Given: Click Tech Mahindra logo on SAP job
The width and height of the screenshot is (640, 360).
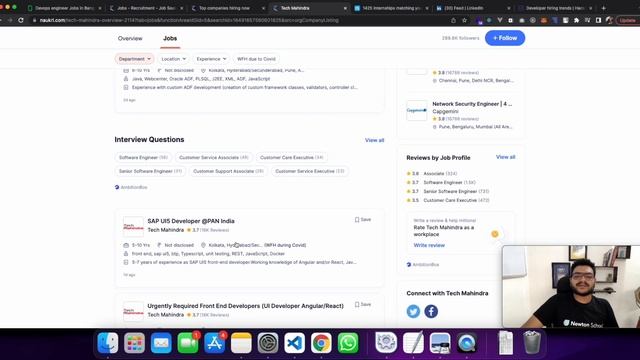Looking at the screenshot, I should point(133,227).
